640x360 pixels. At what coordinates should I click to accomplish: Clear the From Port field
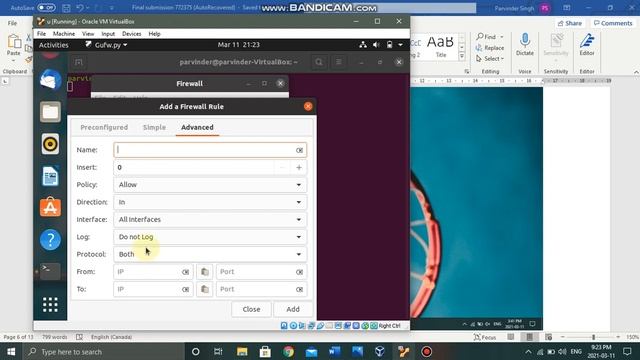(299, 272)
